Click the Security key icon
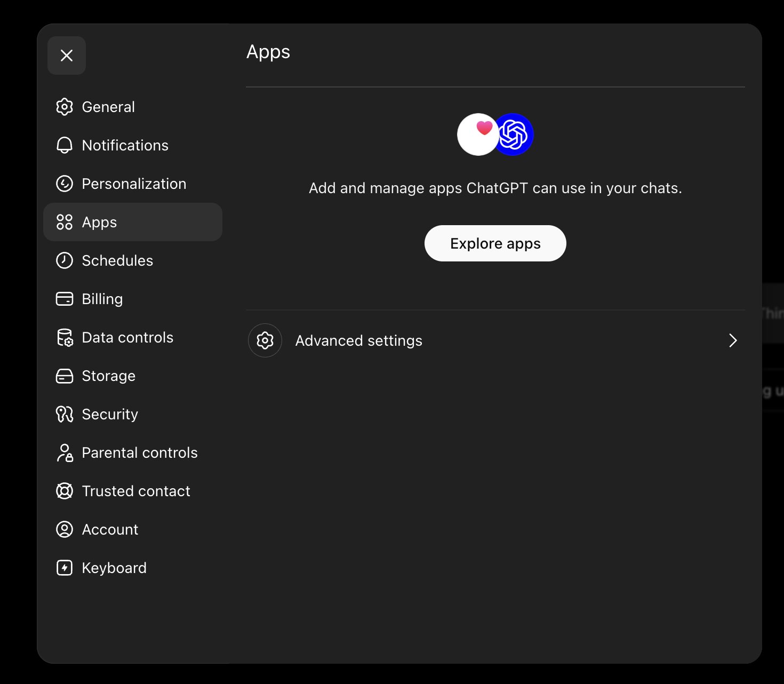The width and height of the screenshot is (784, 684). coord(65,414)
